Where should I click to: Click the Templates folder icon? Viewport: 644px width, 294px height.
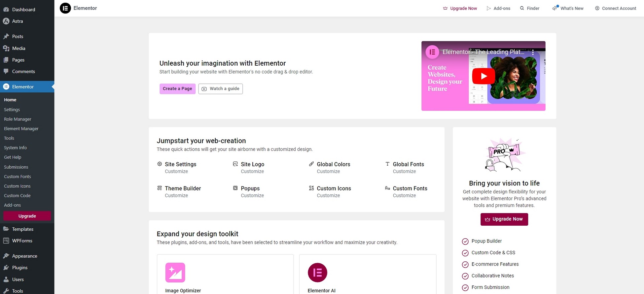click(x=6, y=229)
